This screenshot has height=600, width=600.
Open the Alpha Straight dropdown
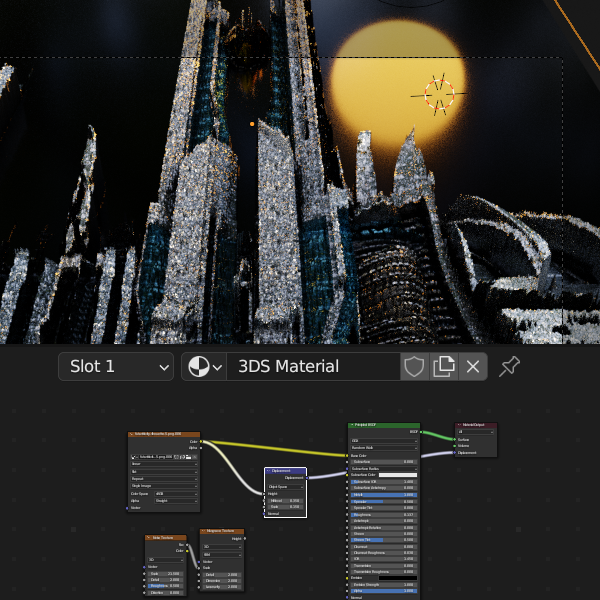(176, 501)
